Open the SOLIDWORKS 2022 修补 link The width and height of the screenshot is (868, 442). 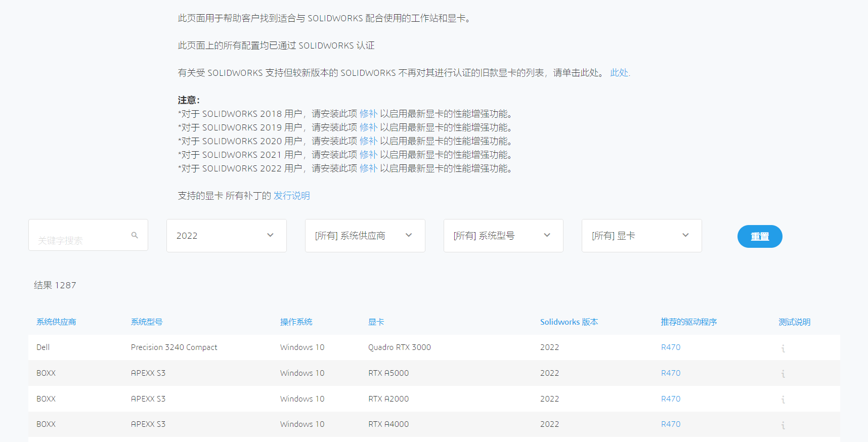[369, 168]
